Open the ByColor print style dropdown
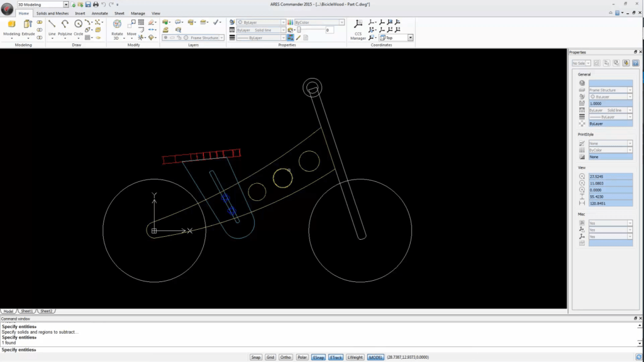The height and width of the screenshot is (362, 644). [341, 22]
